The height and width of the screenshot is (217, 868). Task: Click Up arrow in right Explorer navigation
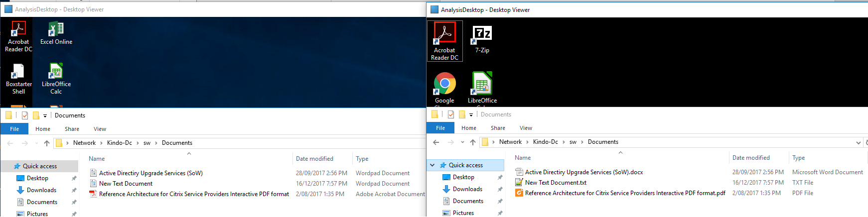pos(473,142)
